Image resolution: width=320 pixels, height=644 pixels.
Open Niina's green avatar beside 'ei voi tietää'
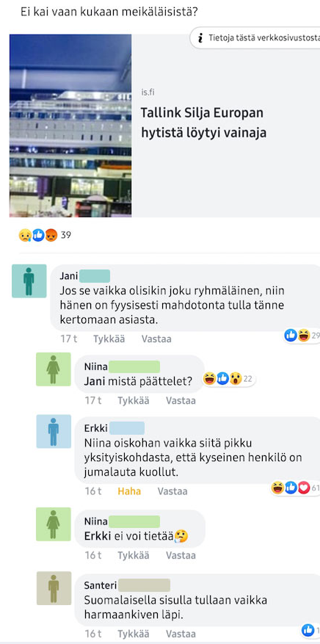pyautogui.click(x=54, y=524)
